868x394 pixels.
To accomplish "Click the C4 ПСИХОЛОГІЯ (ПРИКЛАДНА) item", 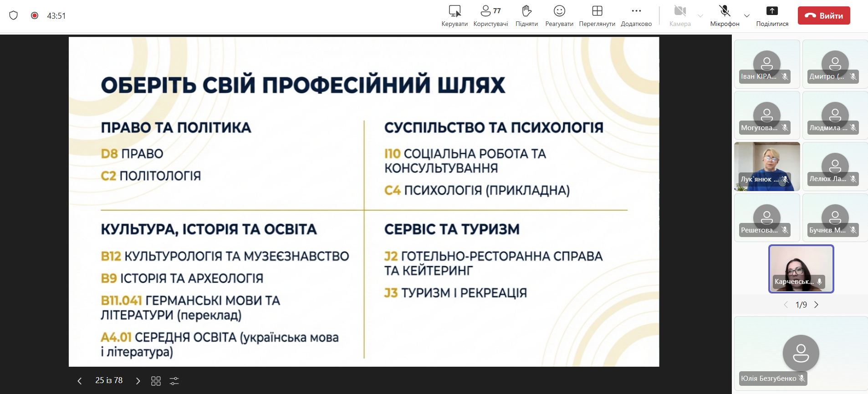I will pyautogui.click(x=477, y=190).
